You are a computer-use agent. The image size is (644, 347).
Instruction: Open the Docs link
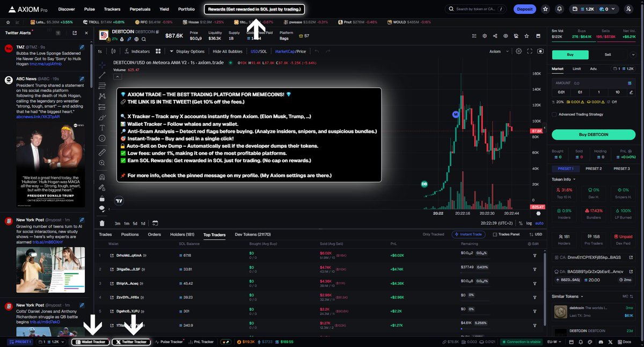tap(625, 342)
